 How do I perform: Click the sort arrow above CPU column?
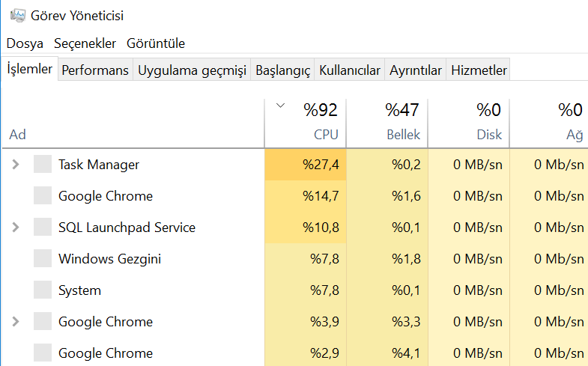click(x=280, y=106)
